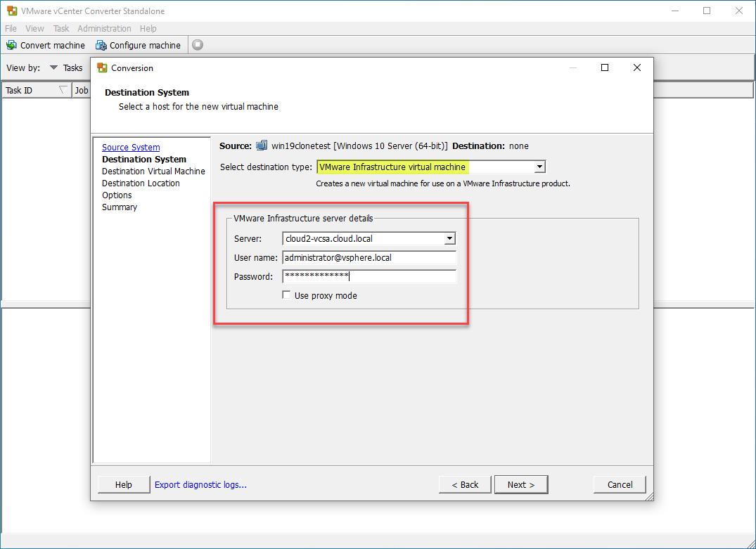The image size is (756, 549).
Task: Open the Select destination type dropdown
Action: 540,167
